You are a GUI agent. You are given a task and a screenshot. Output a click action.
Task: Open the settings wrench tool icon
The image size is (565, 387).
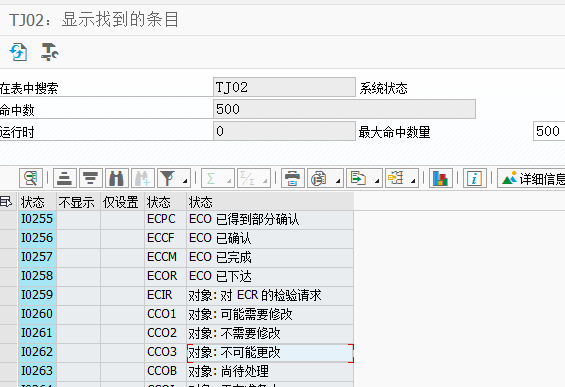point(49,52)
